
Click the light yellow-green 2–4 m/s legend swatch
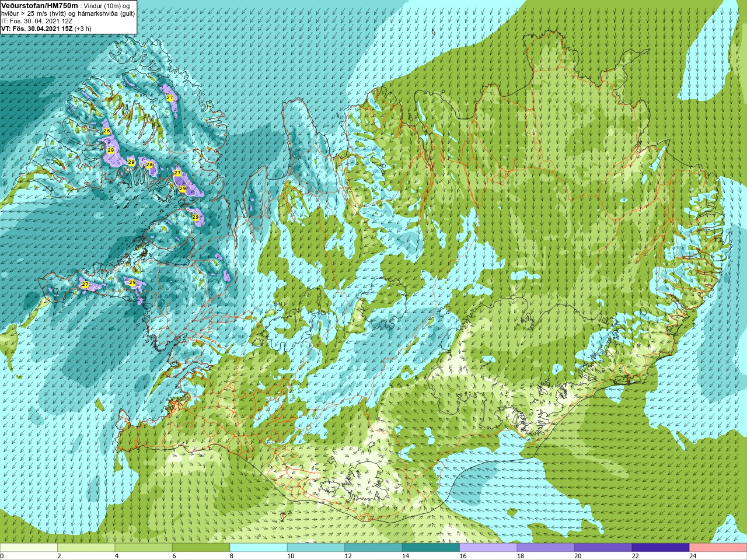tap(86, 548)
